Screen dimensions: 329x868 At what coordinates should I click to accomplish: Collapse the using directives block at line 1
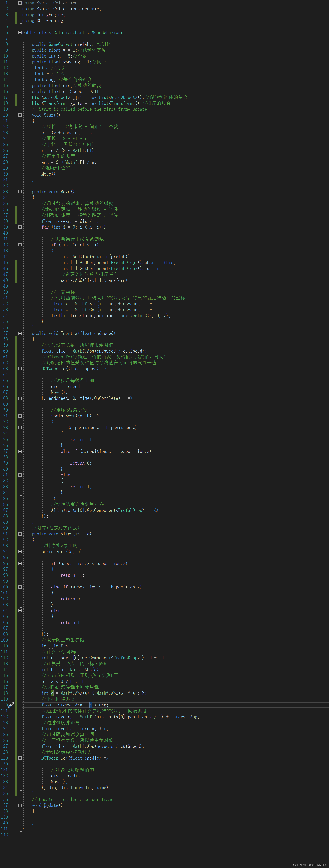[x=20, y=3]
